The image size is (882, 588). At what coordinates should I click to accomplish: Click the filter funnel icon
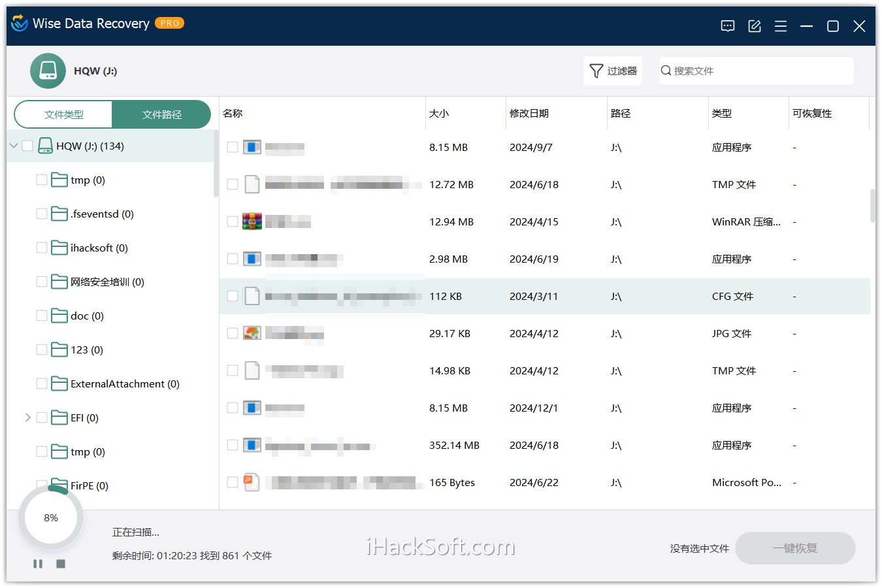point(596,71)
